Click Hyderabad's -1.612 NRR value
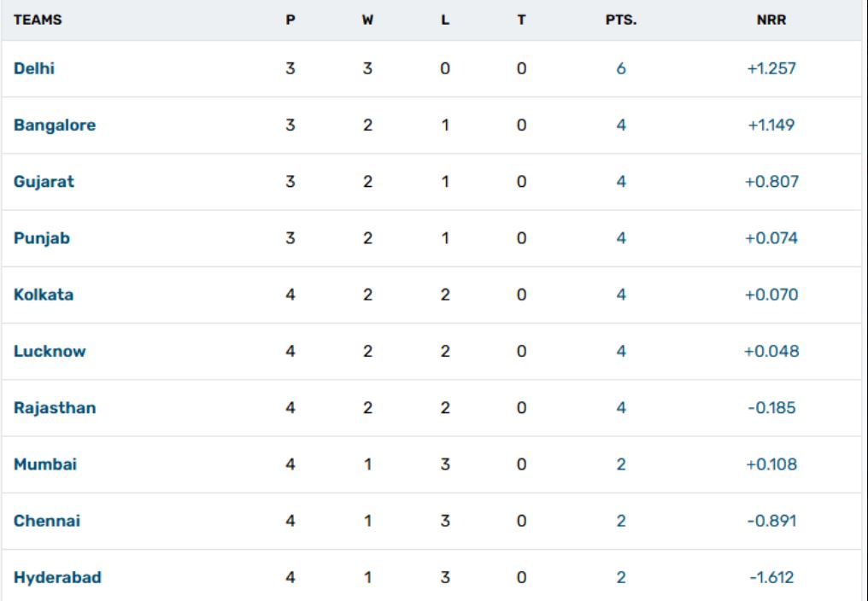Viewport: 868px width, 601px height. (771, 578)
